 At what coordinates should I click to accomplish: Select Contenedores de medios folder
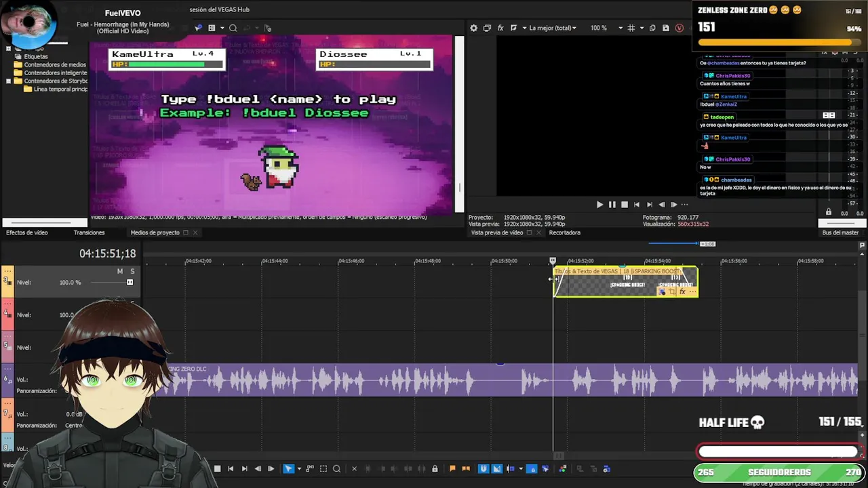click(55, 64)
